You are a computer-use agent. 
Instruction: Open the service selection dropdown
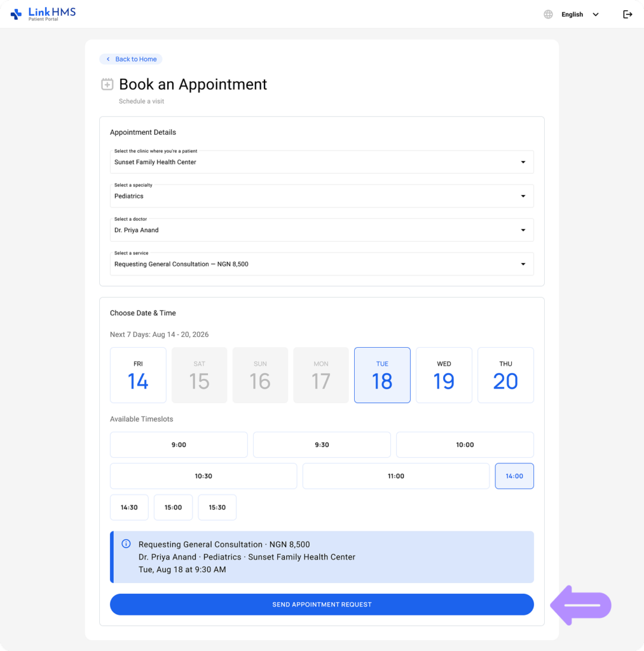coord(322,264)
